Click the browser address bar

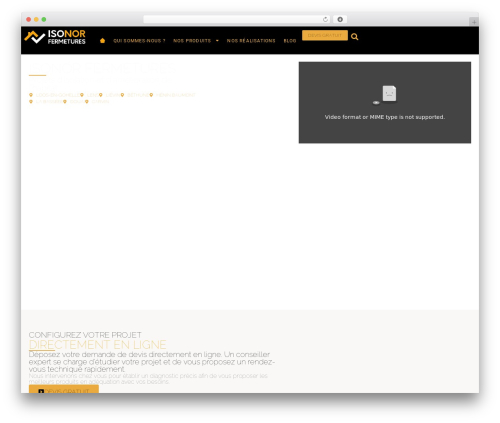236,19
